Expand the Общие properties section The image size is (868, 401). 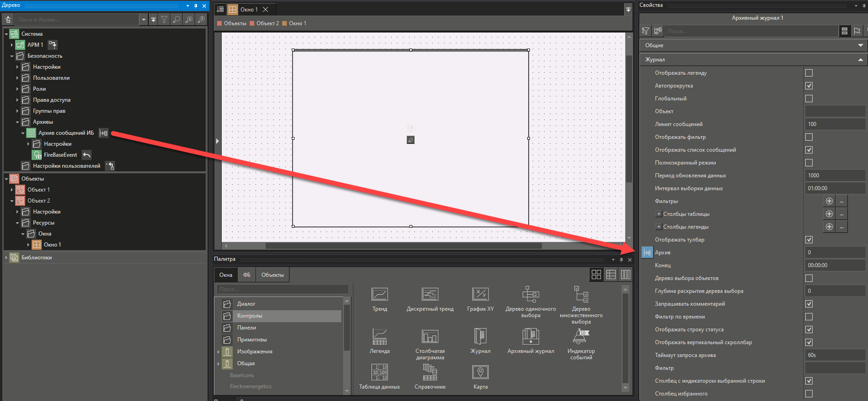coord(860,45)
